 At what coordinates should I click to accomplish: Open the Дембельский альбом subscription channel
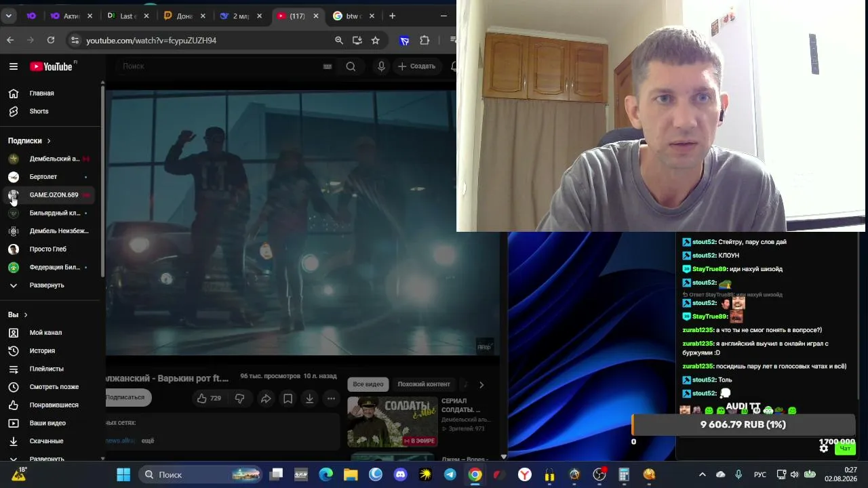[52, 159]
